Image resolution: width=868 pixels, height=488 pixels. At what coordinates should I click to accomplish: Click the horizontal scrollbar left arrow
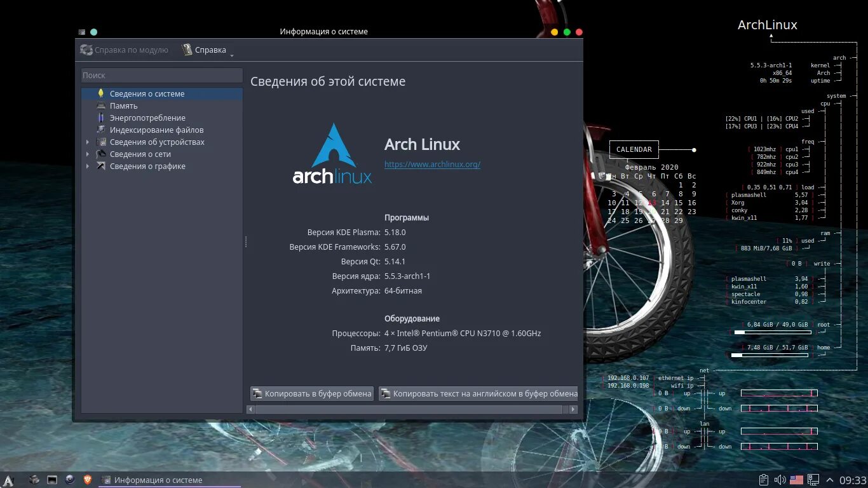tap(250, 409)
